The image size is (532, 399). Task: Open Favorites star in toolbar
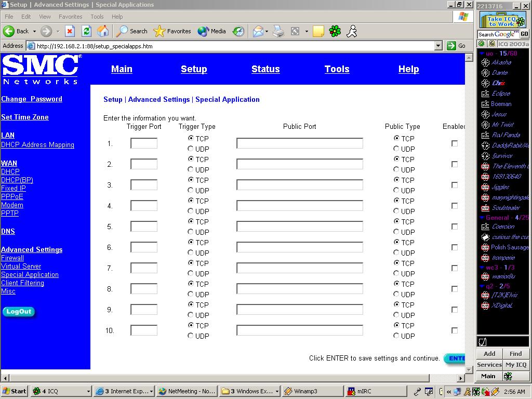(172, 31)
